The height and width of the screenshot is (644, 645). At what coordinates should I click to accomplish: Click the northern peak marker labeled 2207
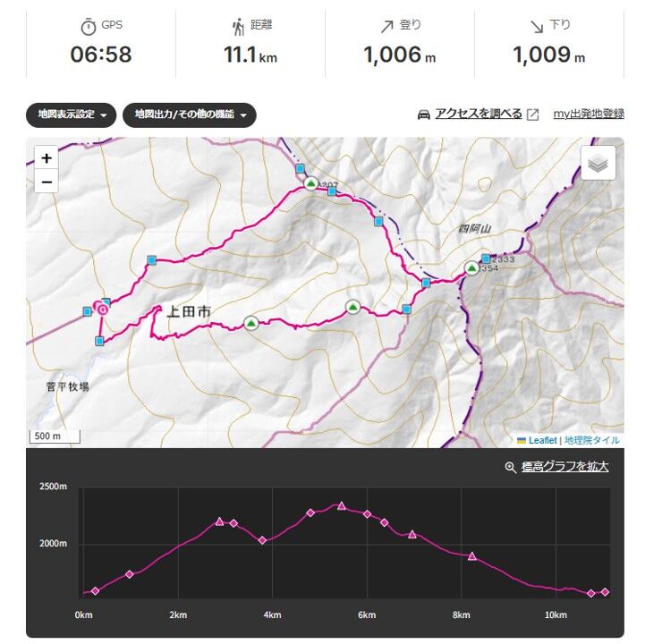tap(311, 183)
